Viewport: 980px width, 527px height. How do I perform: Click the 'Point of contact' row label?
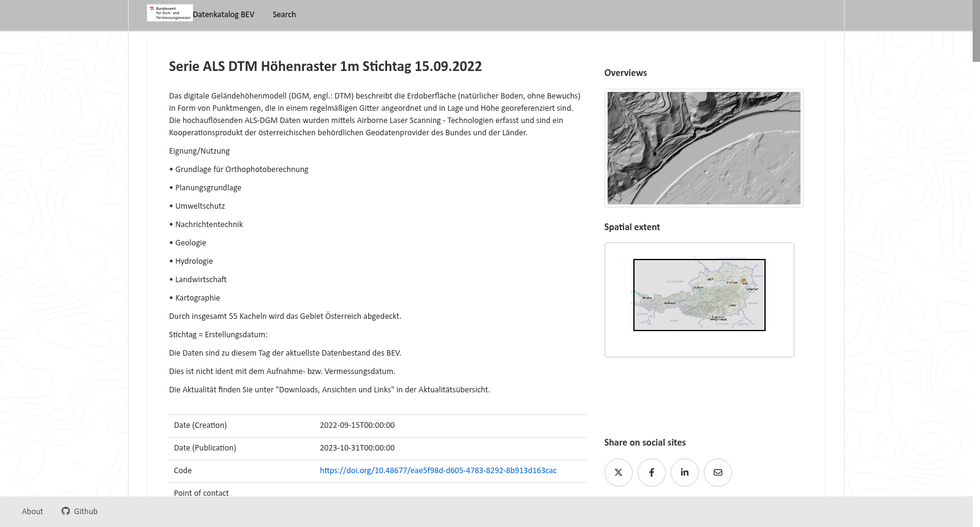(x=201, y=493)
